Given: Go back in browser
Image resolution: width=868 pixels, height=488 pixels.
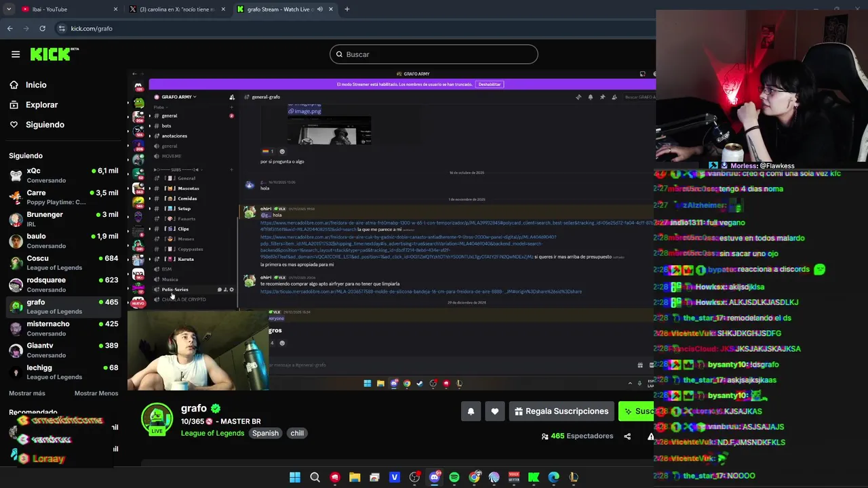Looking at the screenshot, I should click(9, 28).
